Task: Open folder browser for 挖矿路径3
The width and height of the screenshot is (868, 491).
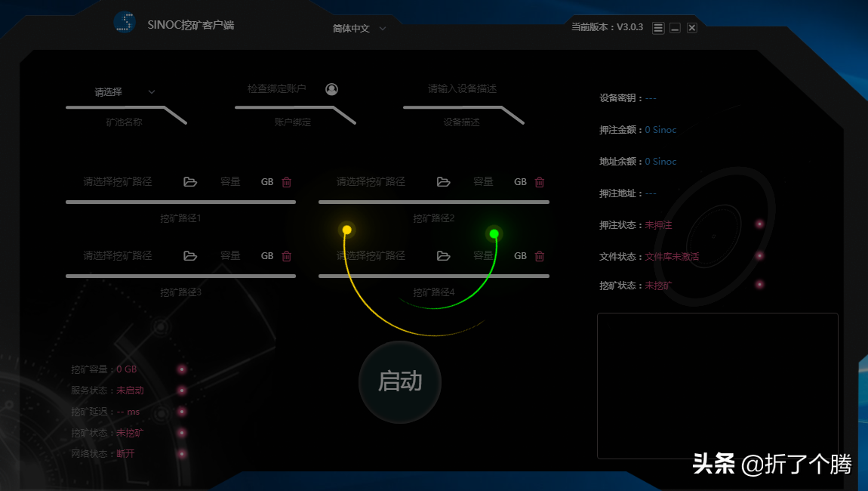Action: 190,255
